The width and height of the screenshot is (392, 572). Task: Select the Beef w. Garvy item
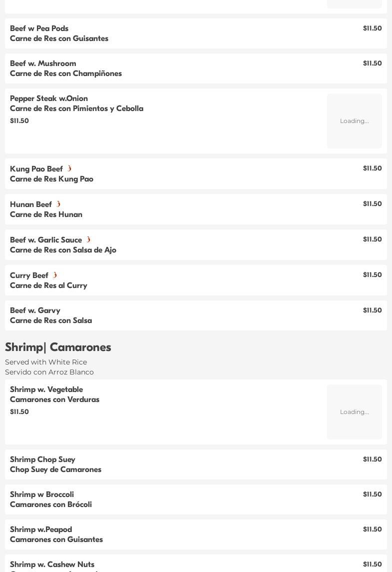pos(196,315)
